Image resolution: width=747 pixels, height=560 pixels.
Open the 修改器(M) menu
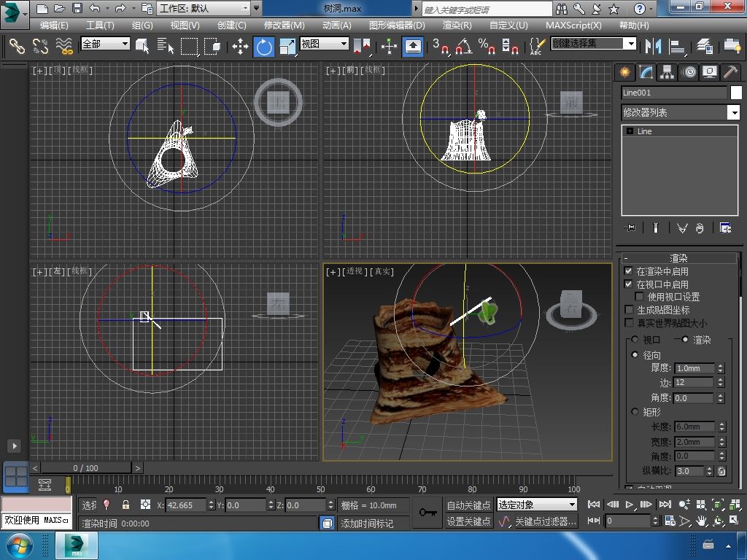[284, 25]
